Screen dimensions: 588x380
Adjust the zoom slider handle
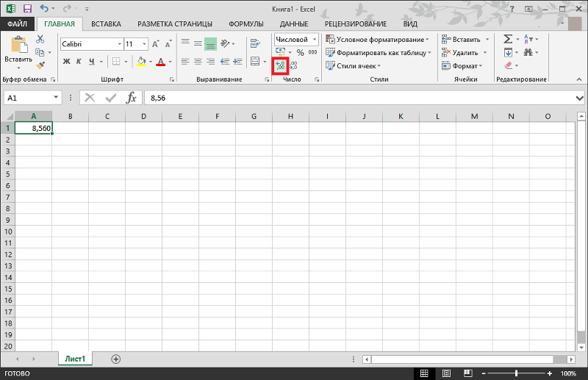(517, 373)
